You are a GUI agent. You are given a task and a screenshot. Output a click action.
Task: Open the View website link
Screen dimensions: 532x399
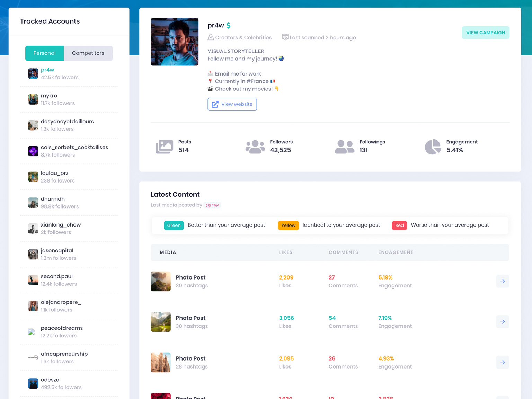pyautogui.click(x=232, y=104)
